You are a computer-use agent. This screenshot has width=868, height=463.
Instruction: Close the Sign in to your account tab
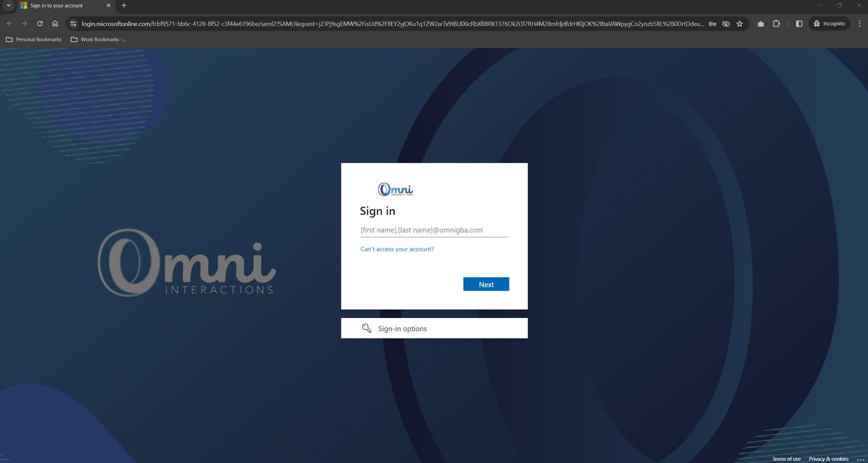[109, 6]
